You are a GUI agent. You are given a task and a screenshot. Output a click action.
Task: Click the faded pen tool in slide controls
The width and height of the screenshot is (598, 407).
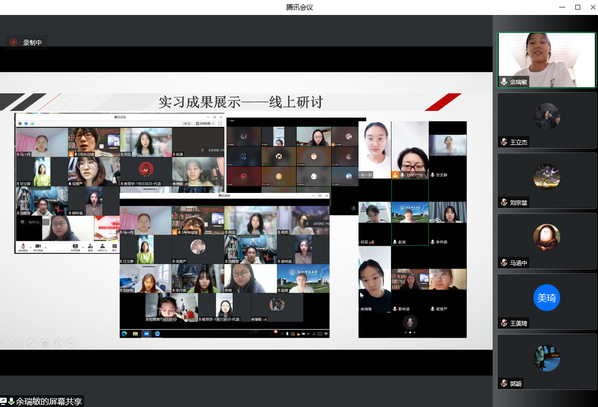pos(31,343)
